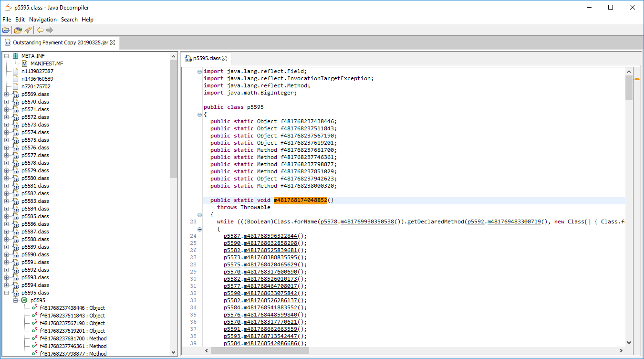
Task: Click the p5569.class file icon
Action: click(16, 94)
